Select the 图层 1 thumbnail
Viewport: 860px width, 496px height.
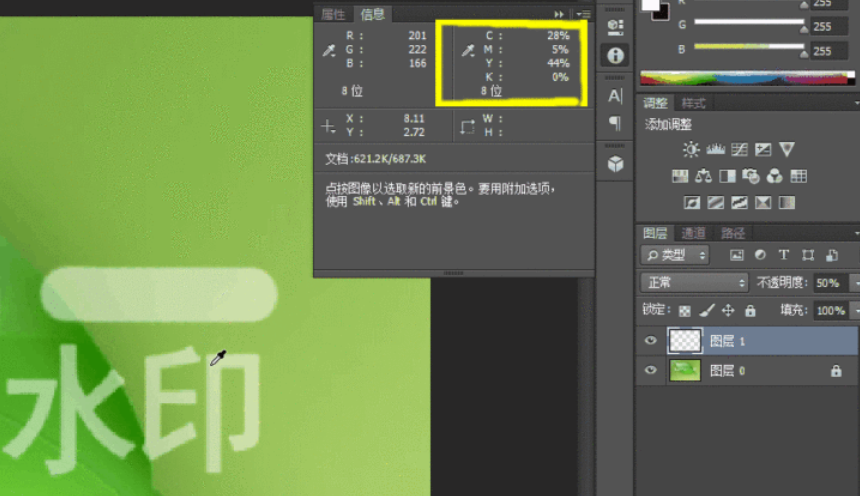tap(685, 341)
